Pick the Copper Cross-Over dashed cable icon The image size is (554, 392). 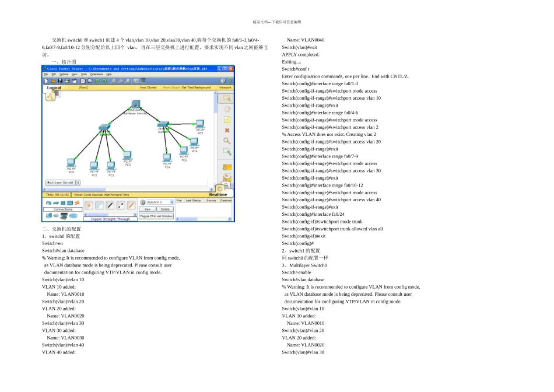pos(121,205)
